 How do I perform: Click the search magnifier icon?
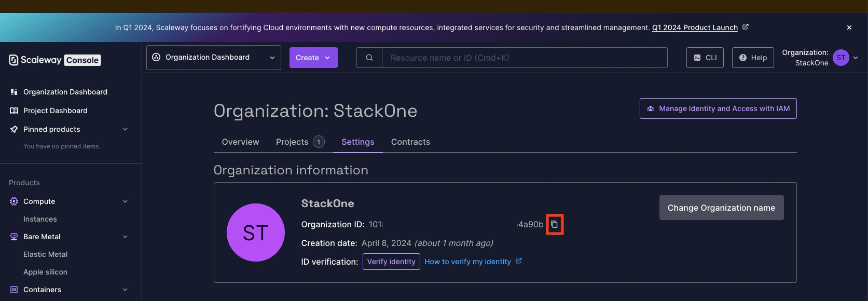click(x=369, y=58)
